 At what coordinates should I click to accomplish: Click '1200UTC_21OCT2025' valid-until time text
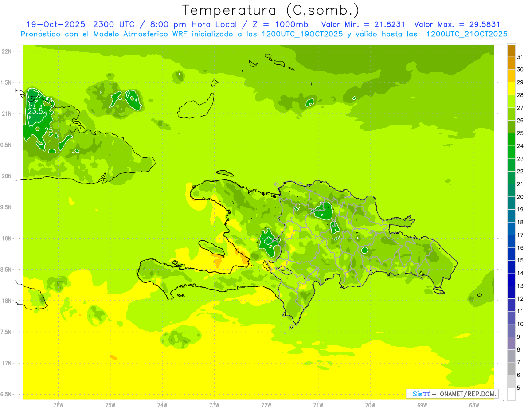467,34
